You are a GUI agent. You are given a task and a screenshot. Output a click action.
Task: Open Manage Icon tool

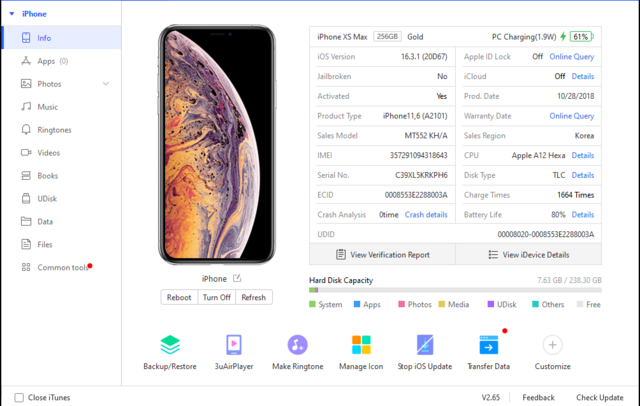pyautogui.click(x=361, y=345)
